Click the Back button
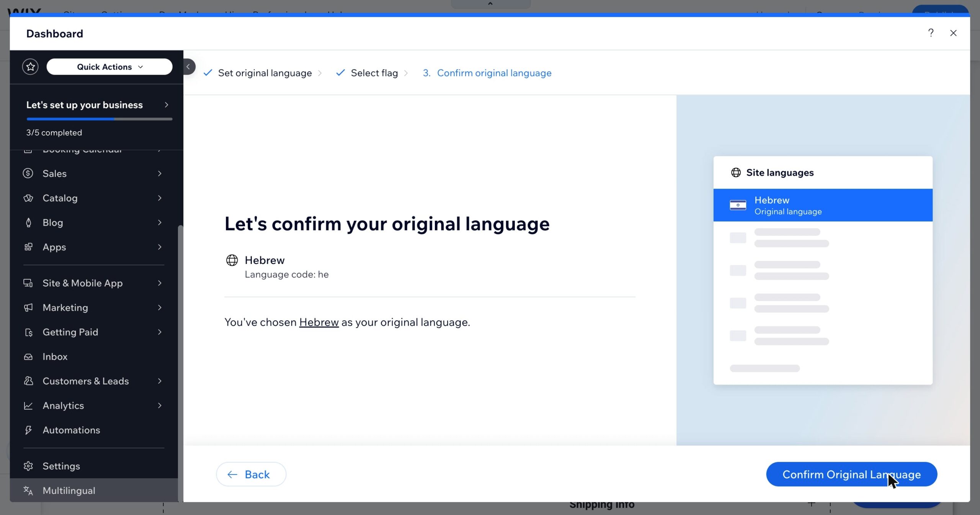This screenshot has width=980, height=515. tap(251, 474)
